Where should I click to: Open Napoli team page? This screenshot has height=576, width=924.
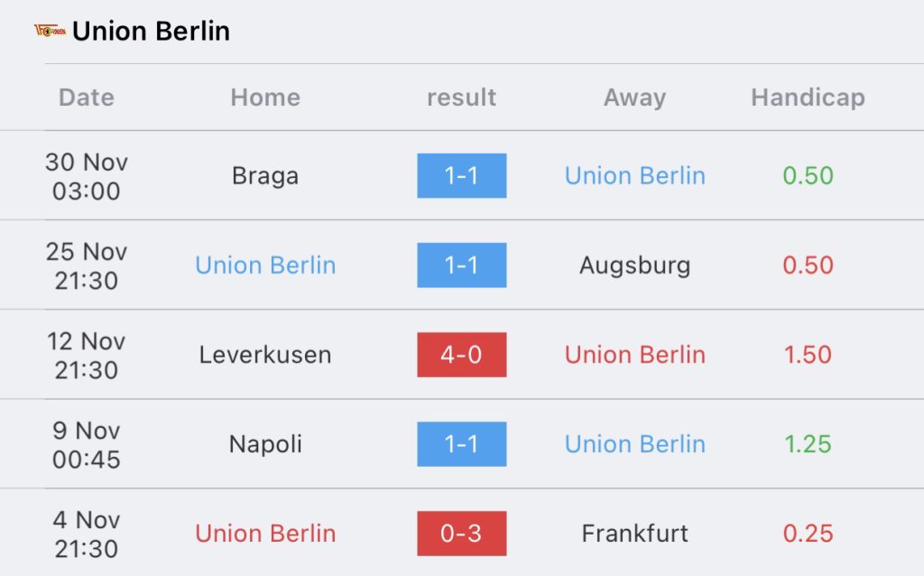tap(265, 444)
